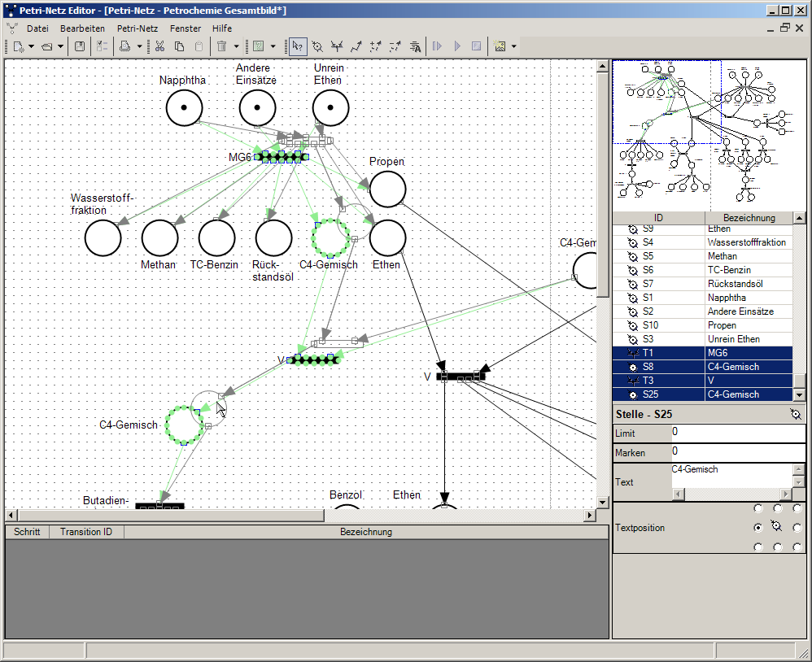Click the ID column header in the element list
Viewport: 812px width, 662px height.
[x=659, y=218]
